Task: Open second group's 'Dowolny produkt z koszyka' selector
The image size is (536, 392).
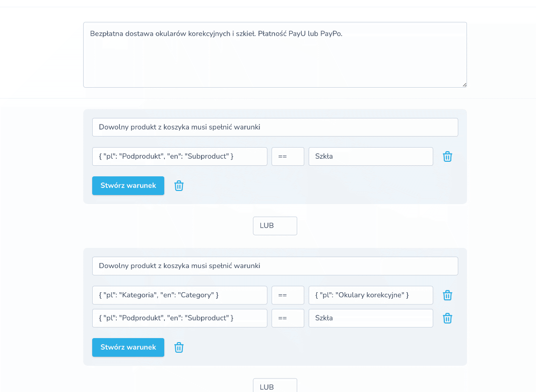Action: [x=275, y=266]
